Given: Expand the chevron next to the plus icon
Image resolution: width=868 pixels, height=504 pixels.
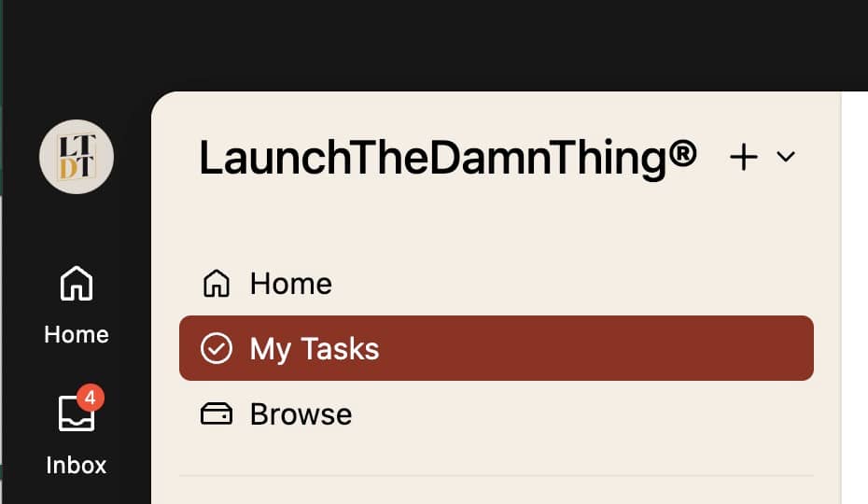Looking at the screenshot, I should (786, 158).
